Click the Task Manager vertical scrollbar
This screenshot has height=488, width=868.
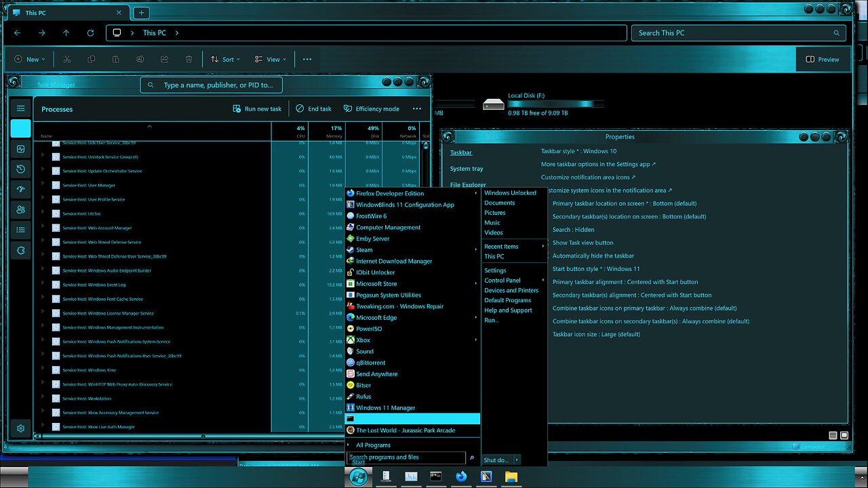(427, 285)
